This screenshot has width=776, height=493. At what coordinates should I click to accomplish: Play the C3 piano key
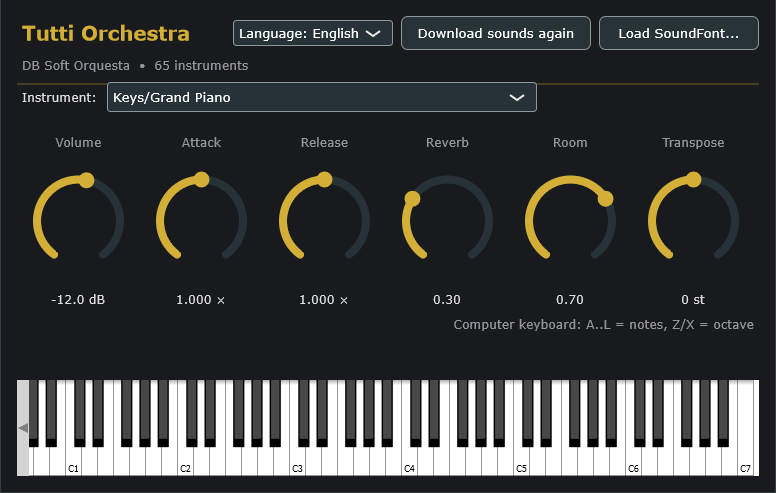pos(297,463)
